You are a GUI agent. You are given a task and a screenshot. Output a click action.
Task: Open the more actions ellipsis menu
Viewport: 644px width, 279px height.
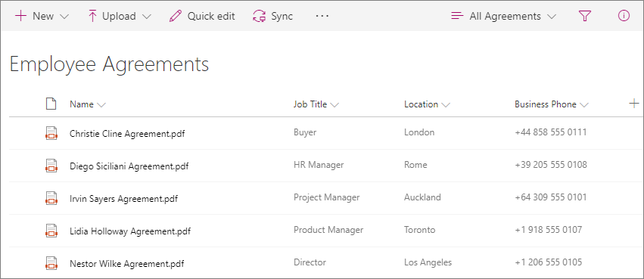[322, 16]
